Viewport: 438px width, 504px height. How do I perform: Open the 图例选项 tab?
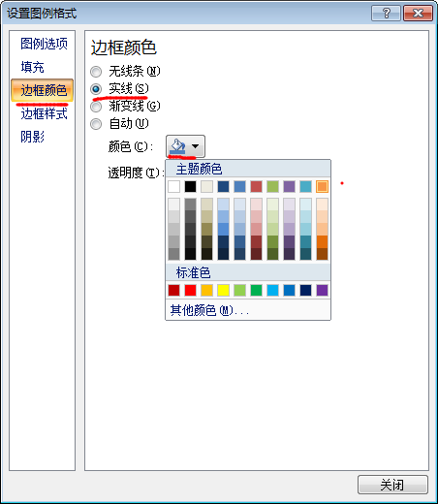coord(44,44)
